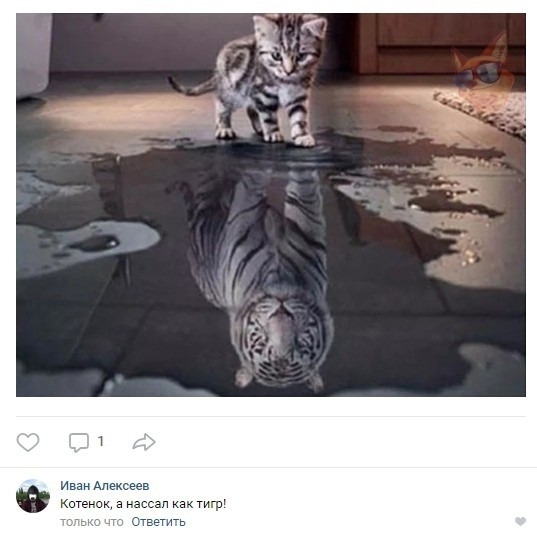Image resolution: width=537 pixels, height=536 pixels.
Task: Share the post with the arrow icon
Action: 144,442
